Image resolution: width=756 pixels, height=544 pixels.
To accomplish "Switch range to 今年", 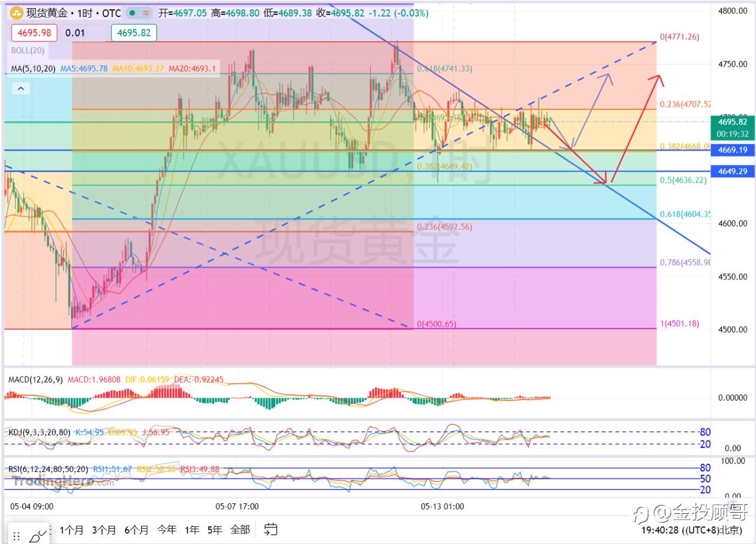I will [x=167, y=530].
